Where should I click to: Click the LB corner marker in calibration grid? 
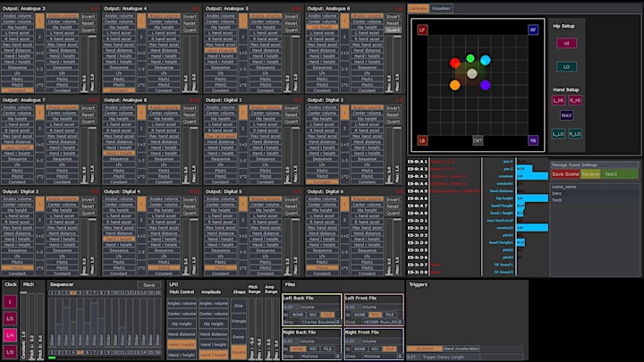click(422, 140)
